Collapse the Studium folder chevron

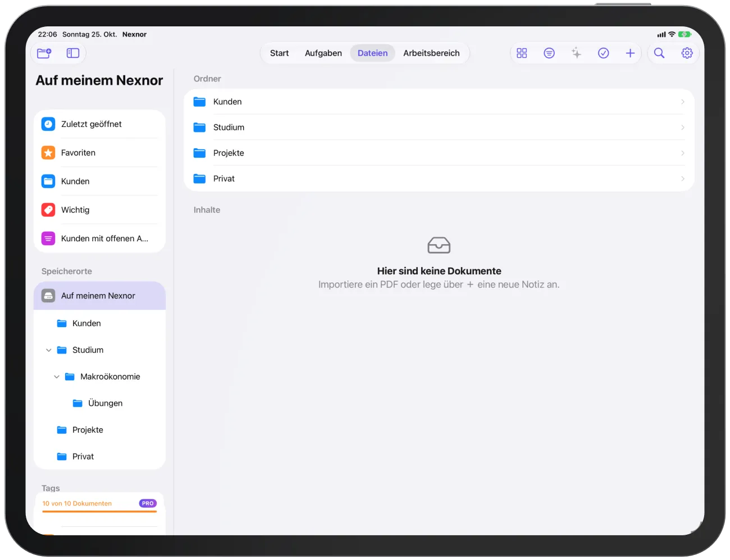49,350
